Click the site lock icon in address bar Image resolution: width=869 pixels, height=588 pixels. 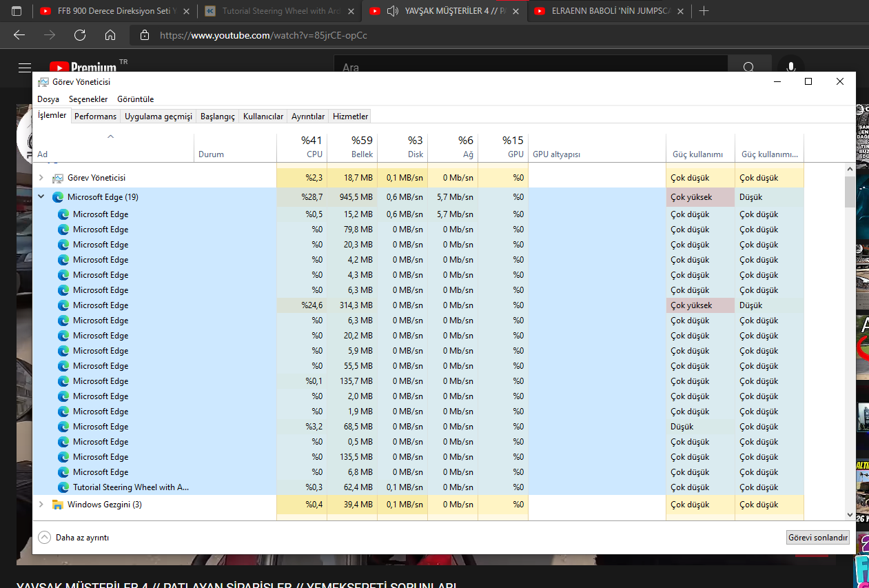pos(144,35)
